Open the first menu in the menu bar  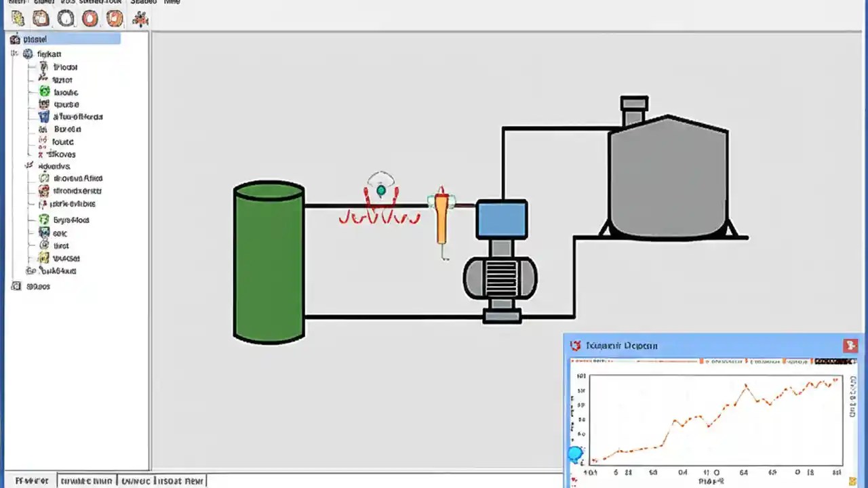[15, 3]
